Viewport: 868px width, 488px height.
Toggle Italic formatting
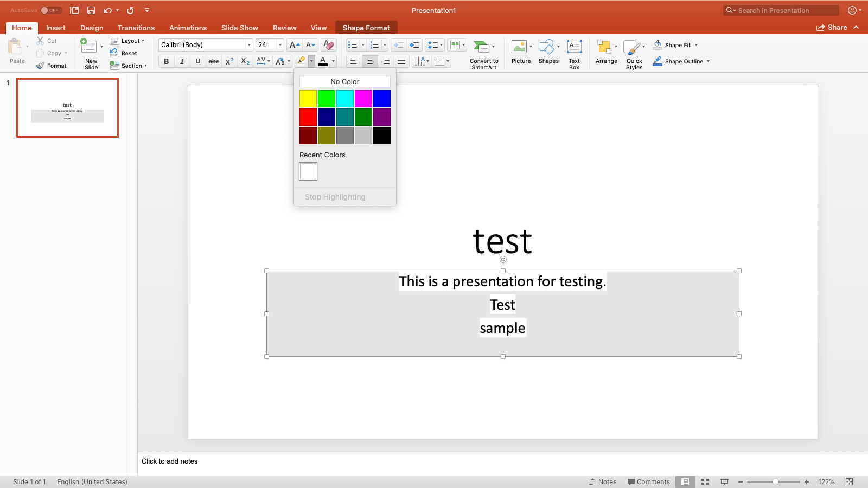(x=182, y=61)
